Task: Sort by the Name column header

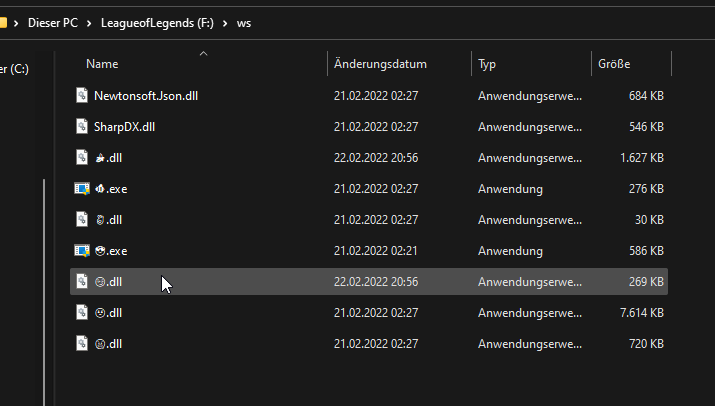Action: click(x=102, y=64)
